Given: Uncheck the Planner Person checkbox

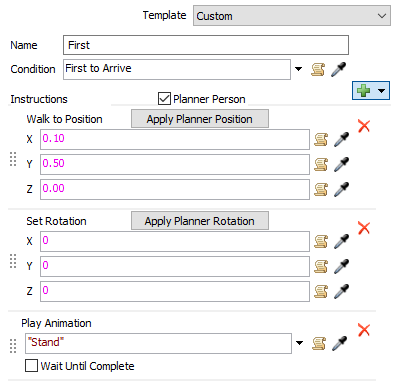Looking at the screenshot, I should click(164, 99).
